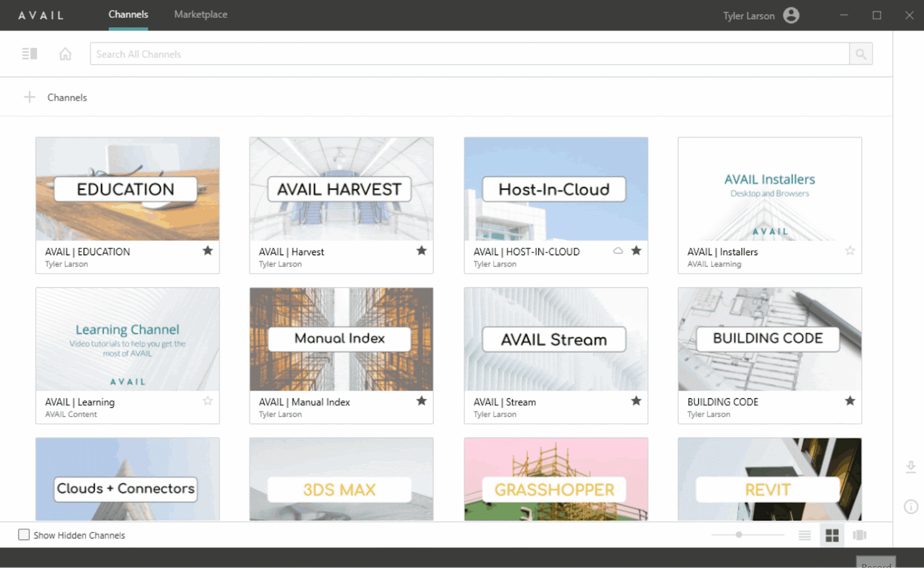The height and width of the screenshot is (568, 924).
Task: Add a new channel with plus icon
Action: point(29,97)
